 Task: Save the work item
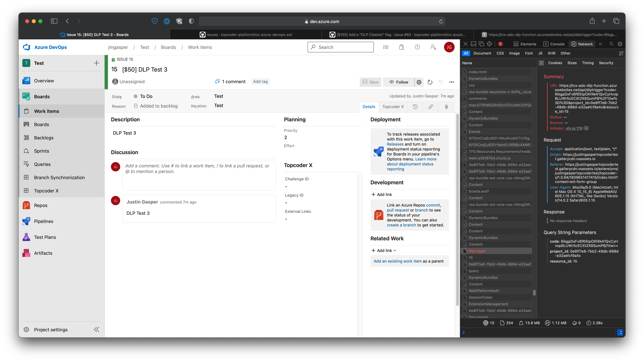(x=370, y=82)
